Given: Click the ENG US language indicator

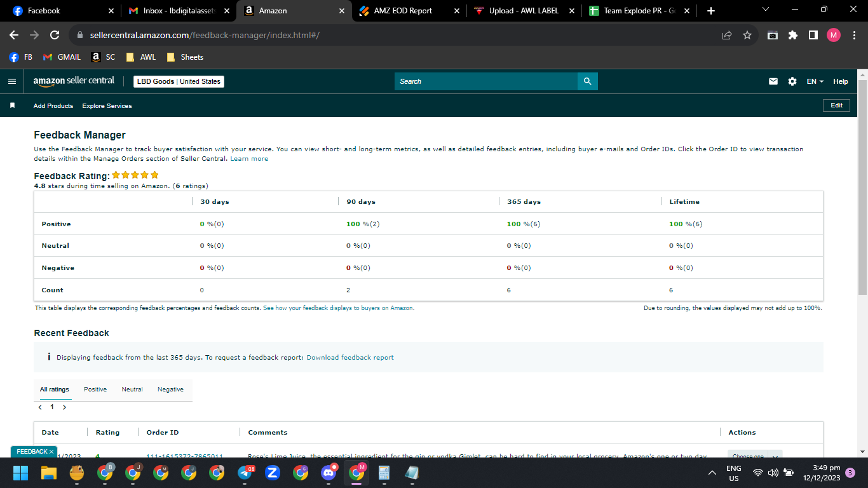Looking at the screenshot, I should [734, 473].
